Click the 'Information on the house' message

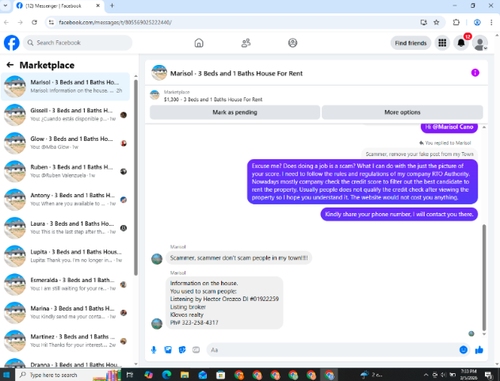click(224, 303)
